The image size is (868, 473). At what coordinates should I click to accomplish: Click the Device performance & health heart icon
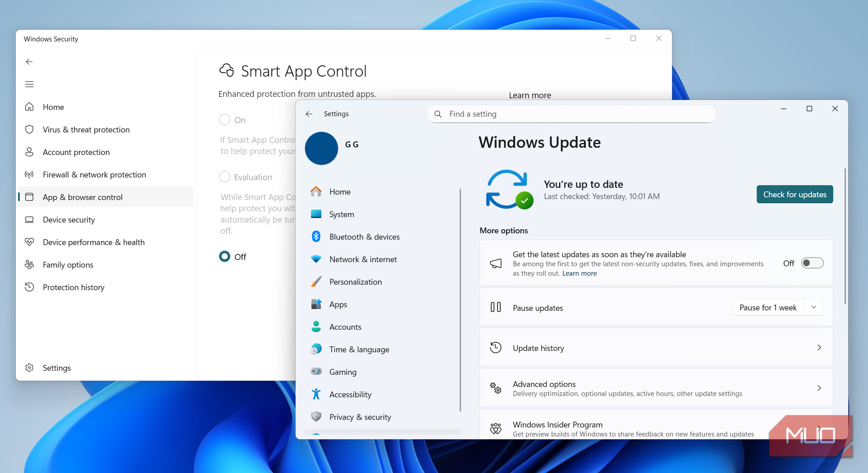click(x=29, y=242)
